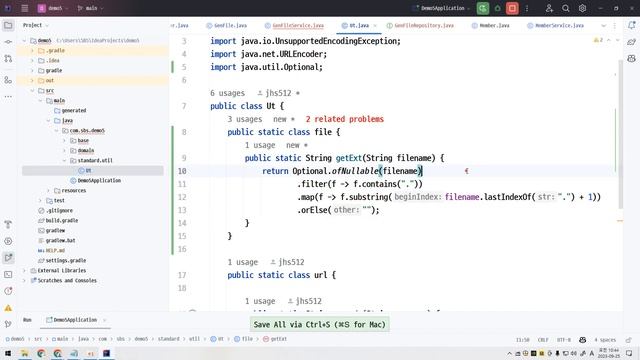Switch to the Member.java tab
Image resolution: width=640 pixels, height=360 pixels.
point(490,25)
